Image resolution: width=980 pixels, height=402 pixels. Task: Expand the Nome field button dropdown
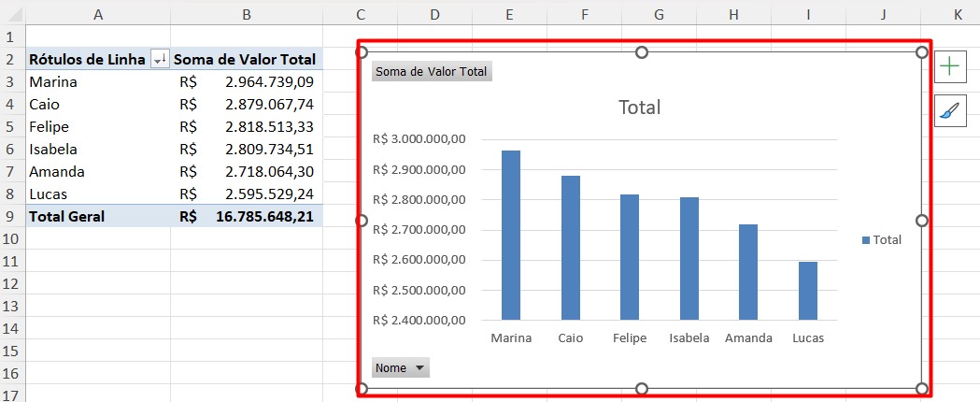[x=419, y=368]
